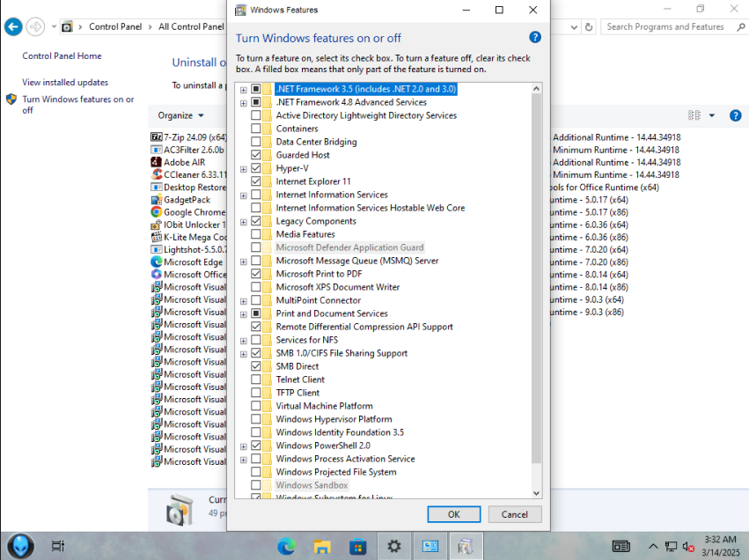Expand the Windows PowerShell 2.0 node
Image resolution: width=749 pixels, height=560 pixels.
(x=244, y=446)
